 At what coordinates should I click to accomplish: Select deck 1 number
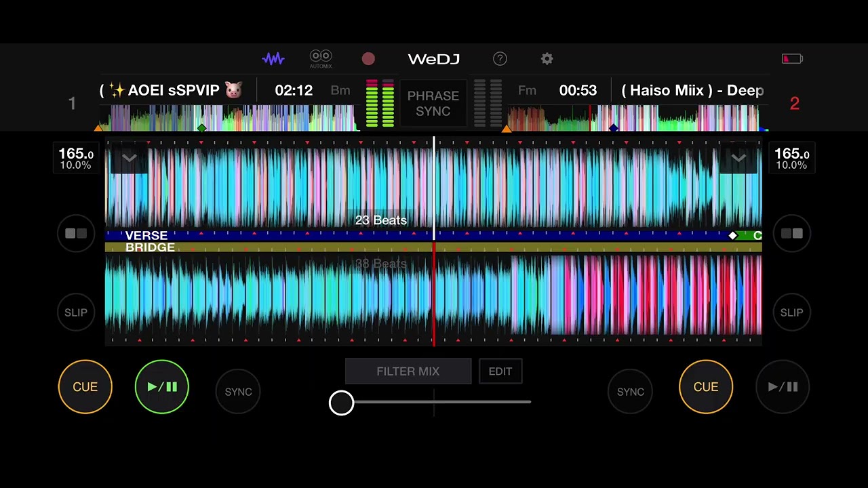point(72,103)
